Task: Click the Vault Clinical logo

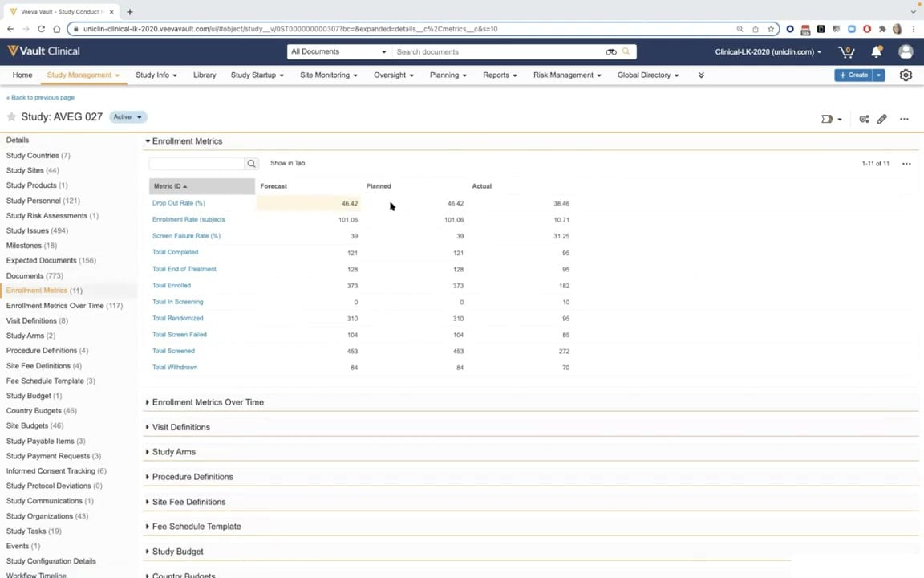Action: [x=43, y=51]
